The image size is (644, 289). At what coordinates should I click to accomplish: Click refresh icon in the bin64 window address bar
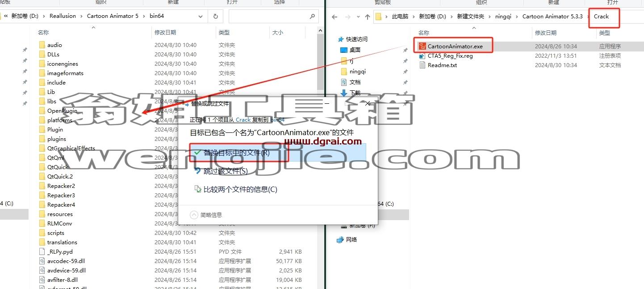point(215,16)
